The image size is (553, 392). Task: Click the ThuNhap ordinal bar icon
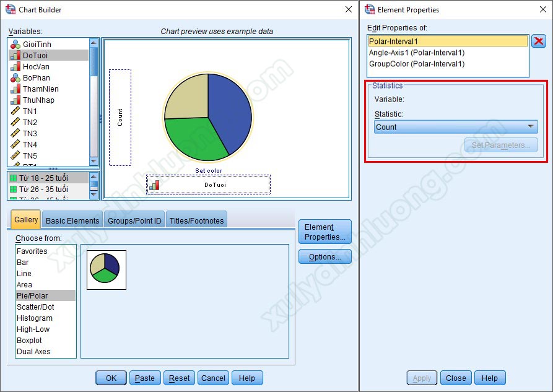click(15, 100)
